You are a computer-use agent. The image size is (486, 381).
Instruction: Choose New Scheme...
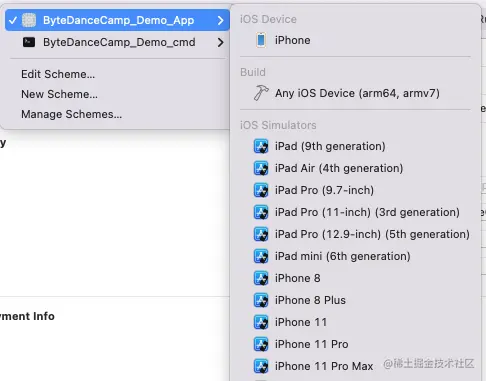point(59,94)
